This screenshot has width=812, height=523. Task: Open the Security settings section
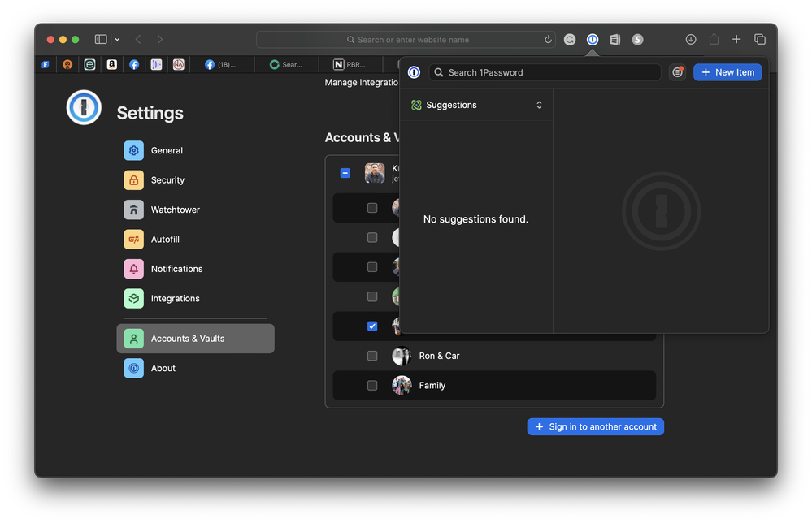[x=167, y=180]
